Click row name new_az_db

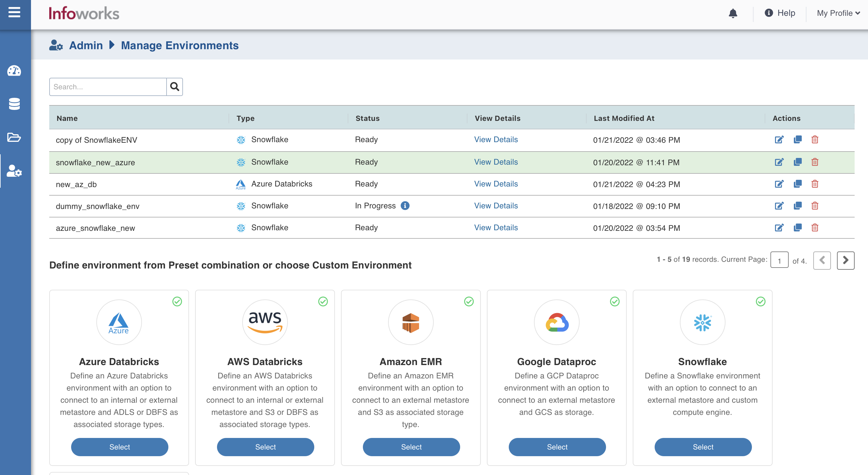pos(76,184)
